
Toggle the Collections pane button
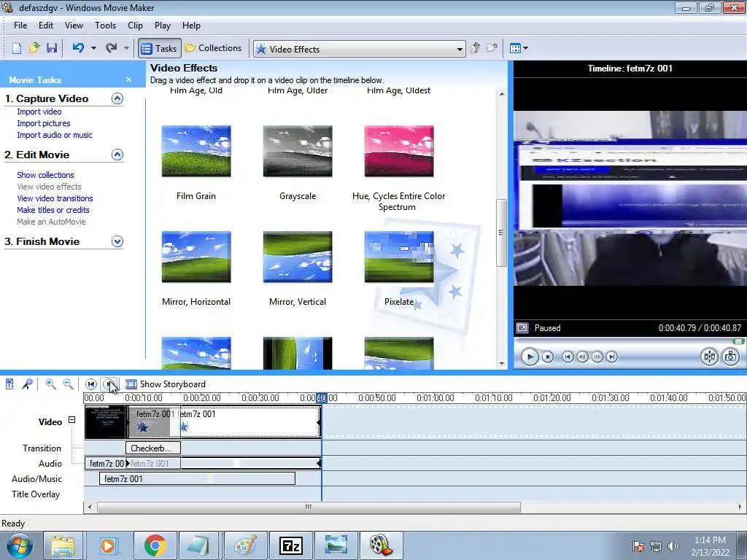click(214, 48)
